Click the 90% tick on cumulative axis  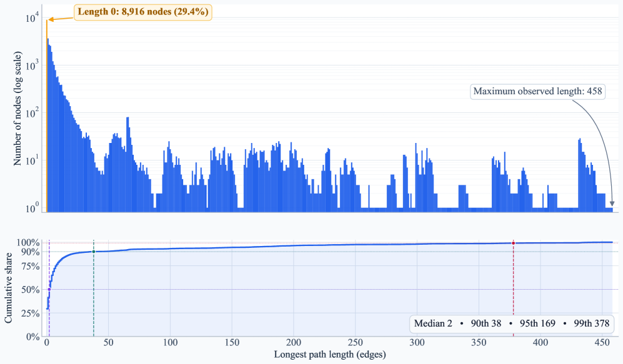(30, 252)
